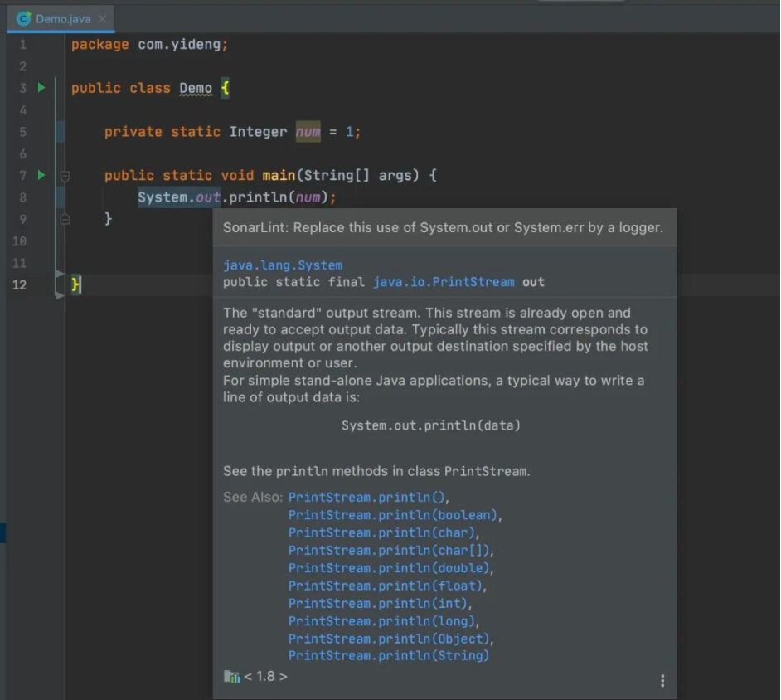Click the '< 1.8 >' JDK version label
This screenshot has width=781, height=700.
265,676
